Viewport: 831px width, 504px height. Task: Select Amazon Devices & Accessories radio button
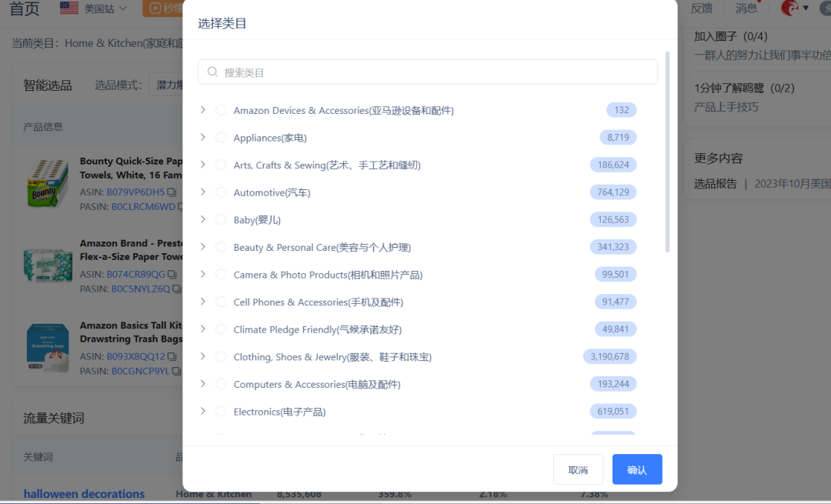(x=221, y=110)
